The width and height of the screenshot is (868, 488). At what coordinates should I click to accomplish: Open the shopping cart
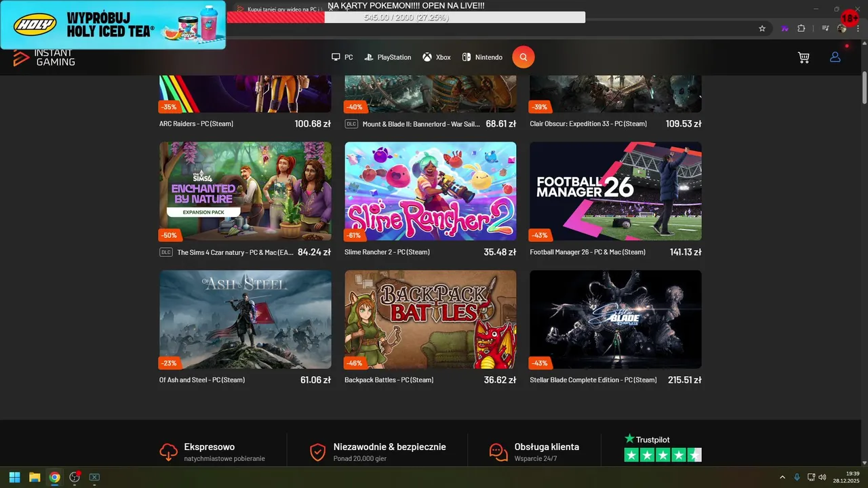coord(804,58)
